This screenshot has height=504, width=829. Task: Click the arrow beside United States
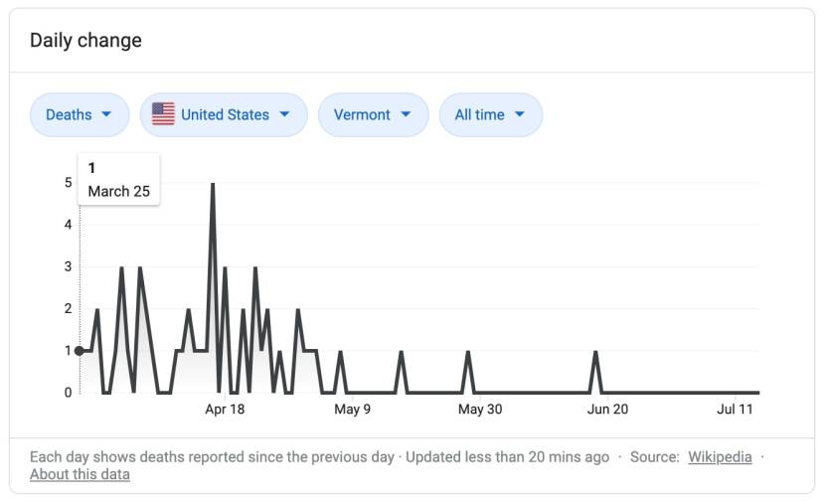coord(284,114)
